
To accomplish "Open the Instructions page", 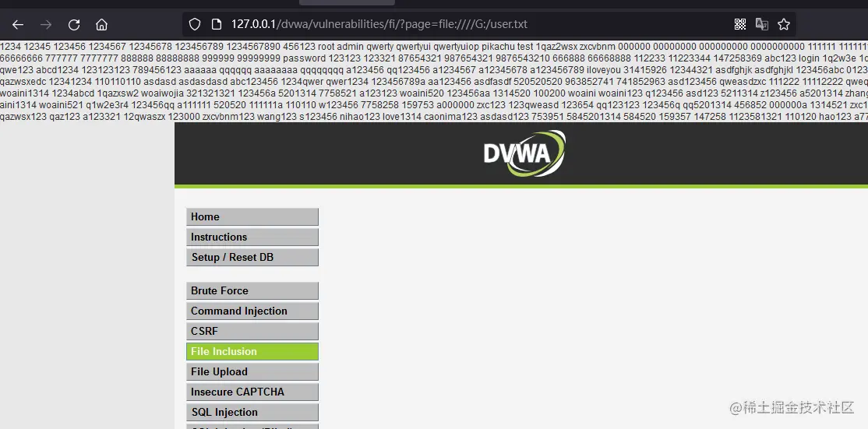I will pos(252,237).
